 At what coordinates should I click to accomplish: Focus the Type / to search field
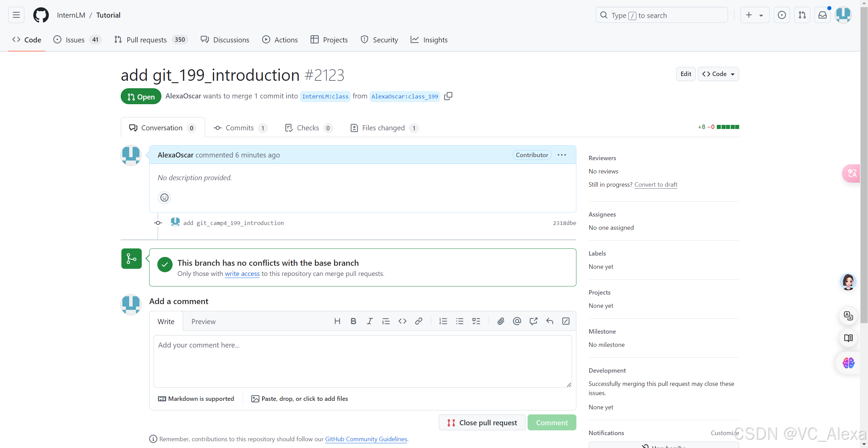[662, 15]
